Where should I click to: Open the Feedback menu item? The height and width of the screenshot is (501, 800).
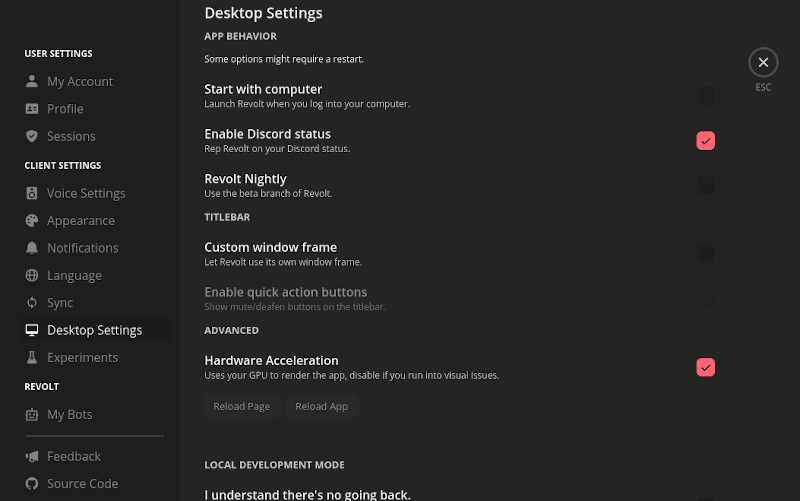(73, 456)
